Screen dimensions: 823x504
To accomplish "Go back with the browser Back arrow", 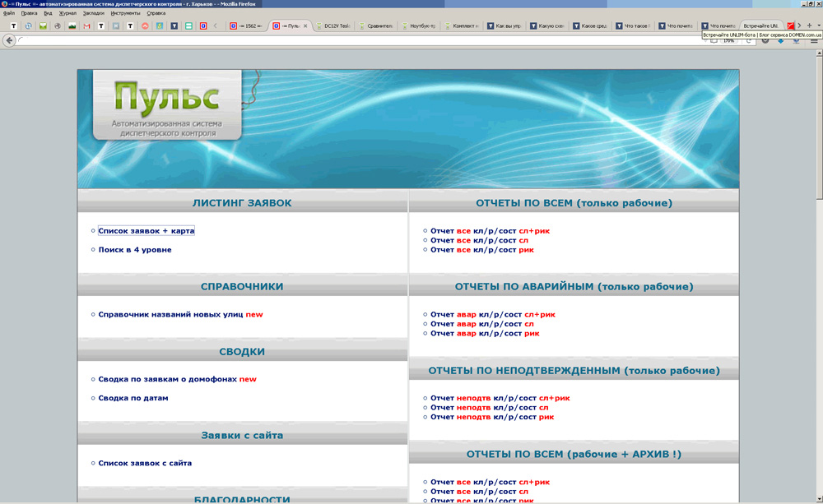I will 10,40.
